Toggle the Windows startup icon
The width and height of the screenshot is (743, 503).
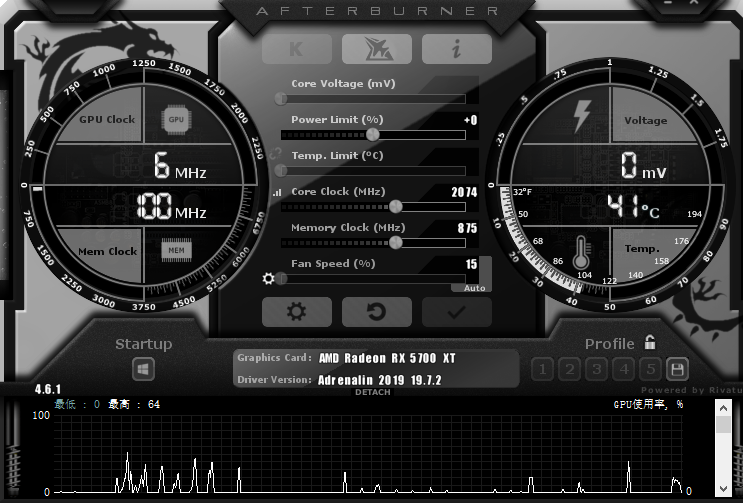[x=143, y=369]
